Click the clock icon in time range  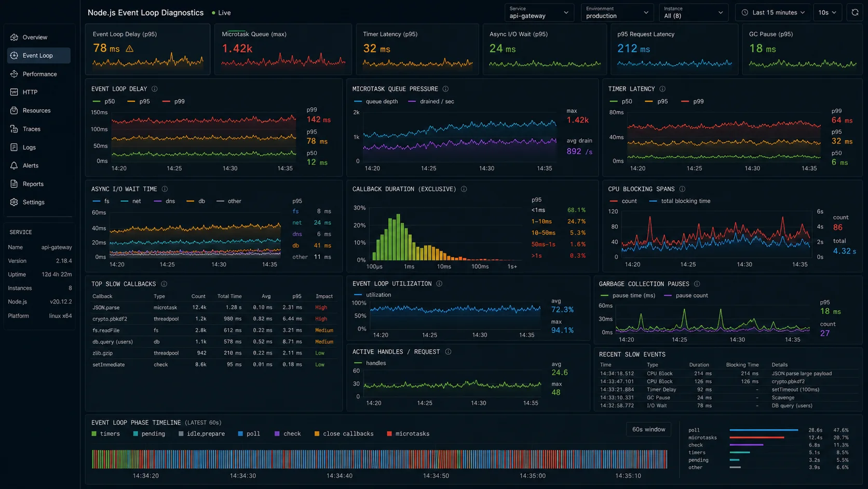[745, 12]
